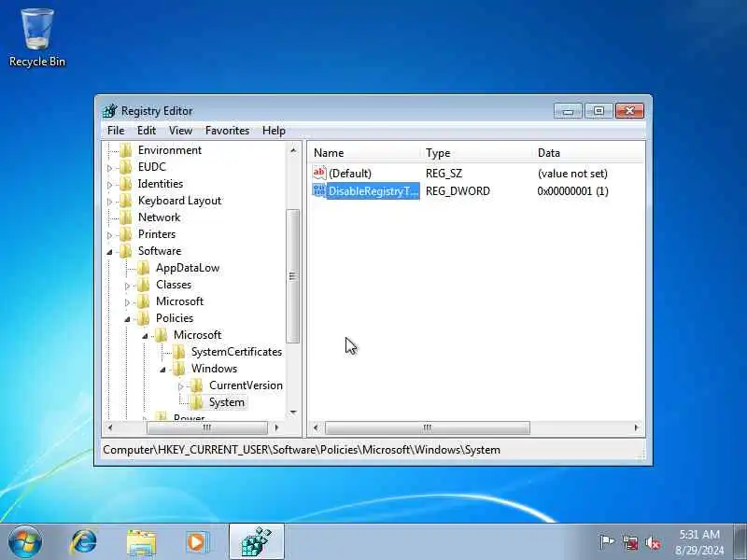
Task: Collapse the Policies key
Action: click(x=127, y=319)
